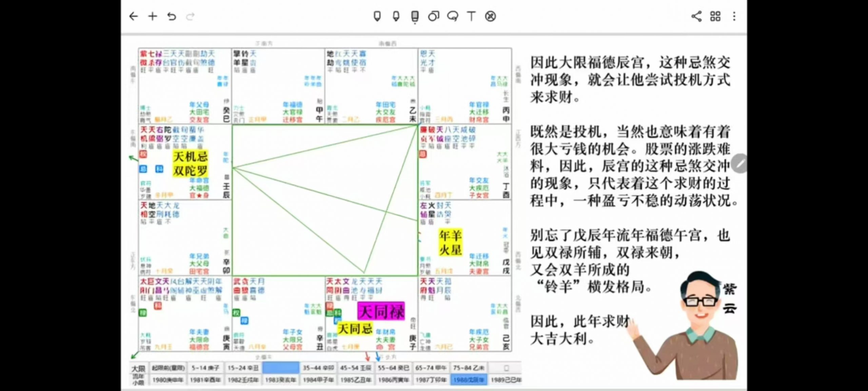Click the highlighted 1988戊辰年 cell
This screenshot has width=868, height=391.
tap(469, 380)
